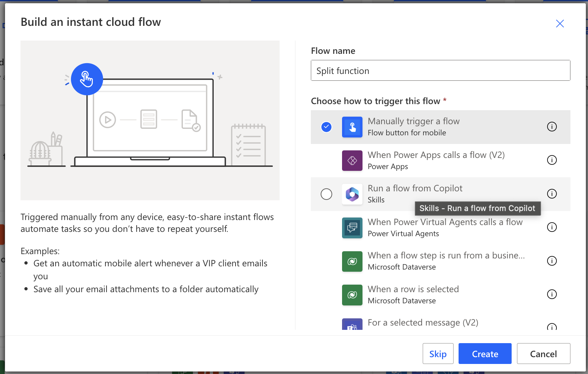Viewport: 588px width, 374px height.
Task: Cancel the instant cloud flow dialog
Action: [543, 354]
